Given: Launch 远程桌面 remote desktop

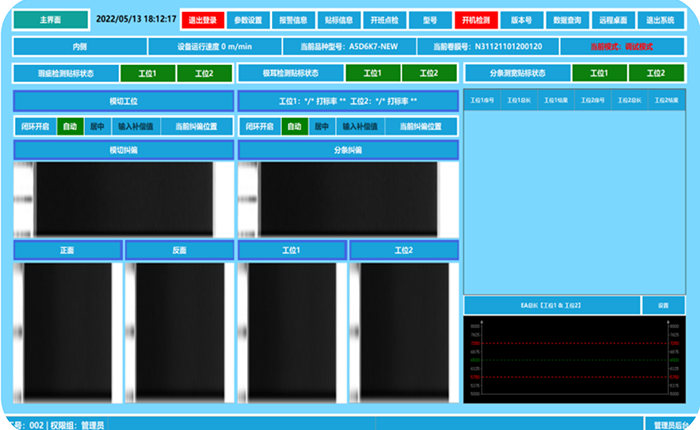Looking at the screenshot, I should pyautogui.click(x=612, y=19).
